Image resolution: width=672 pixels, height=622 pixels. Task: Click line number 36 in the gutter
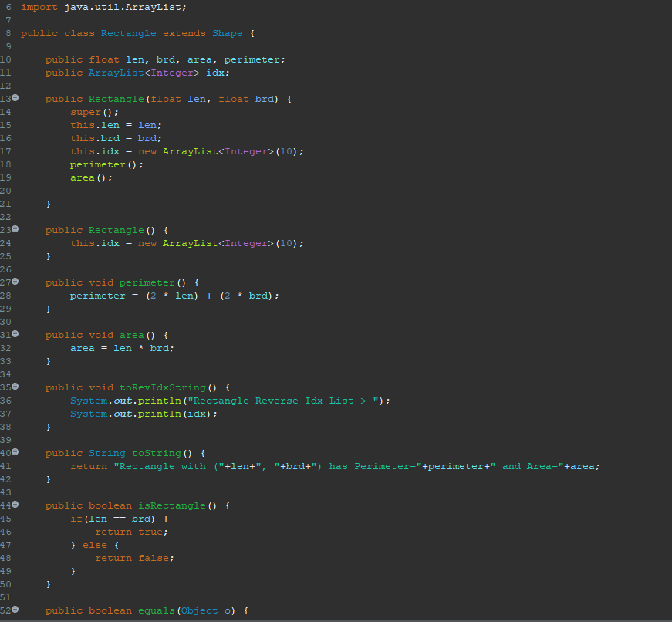tap(6, 401)
